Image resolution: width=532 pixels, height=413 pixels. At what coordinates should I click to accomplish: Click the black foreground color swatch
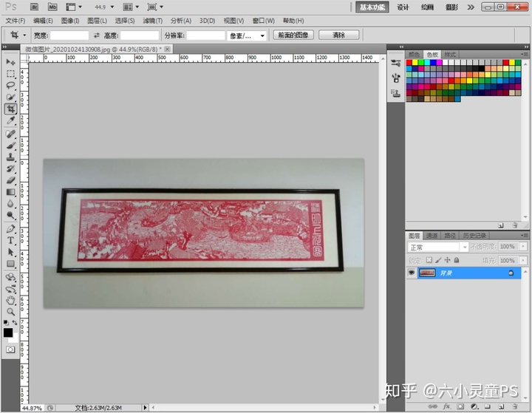pyautogui.click(x=7, y=332)
